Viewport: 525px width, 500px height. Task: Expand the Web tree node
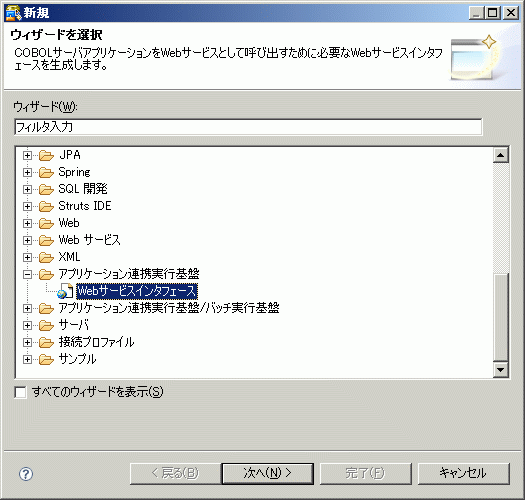click(x=27, y=223)
